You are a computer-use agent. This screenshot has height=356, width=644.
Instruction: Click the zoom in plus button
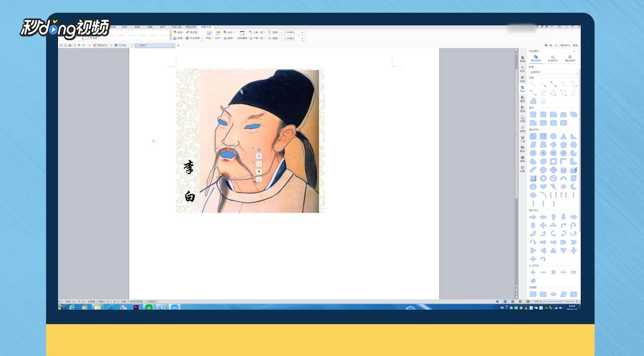pos(577,302)
